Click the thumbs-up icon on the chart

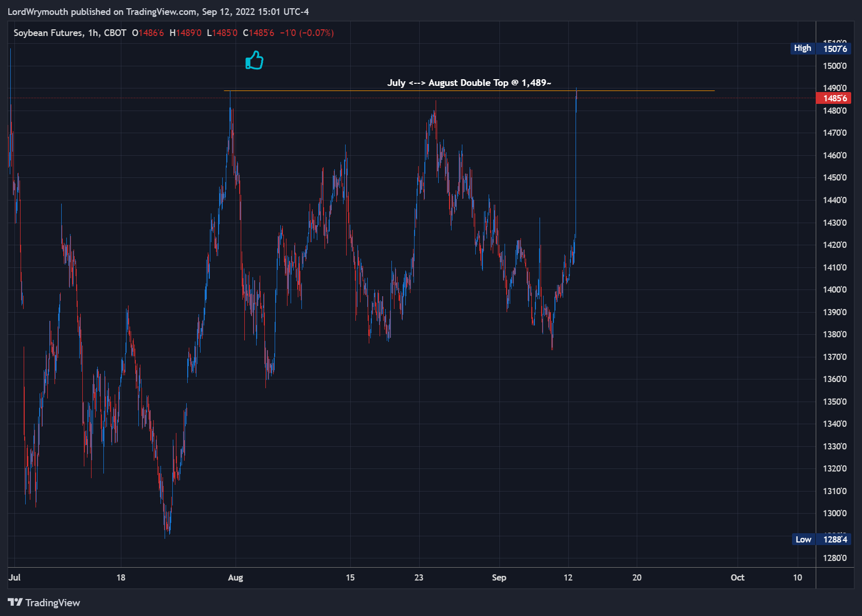(255, 60)
